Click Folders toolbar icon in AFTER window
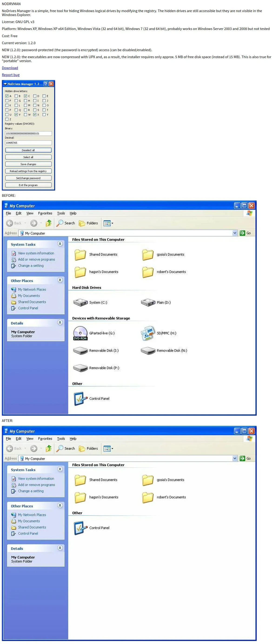The image size is (279, 644). point(88,448)
